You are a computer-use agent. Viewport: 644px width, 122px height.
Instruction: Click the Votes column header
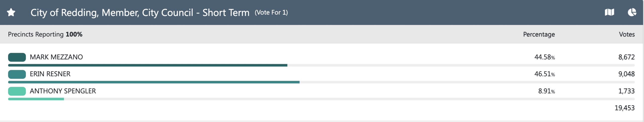pyautogui.click(x=627, y=34)
